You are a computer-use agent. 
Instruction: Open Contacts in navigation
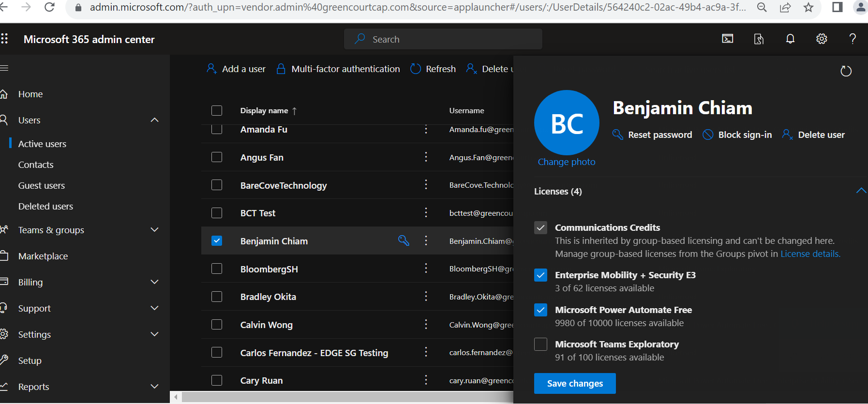coord(36,165)
